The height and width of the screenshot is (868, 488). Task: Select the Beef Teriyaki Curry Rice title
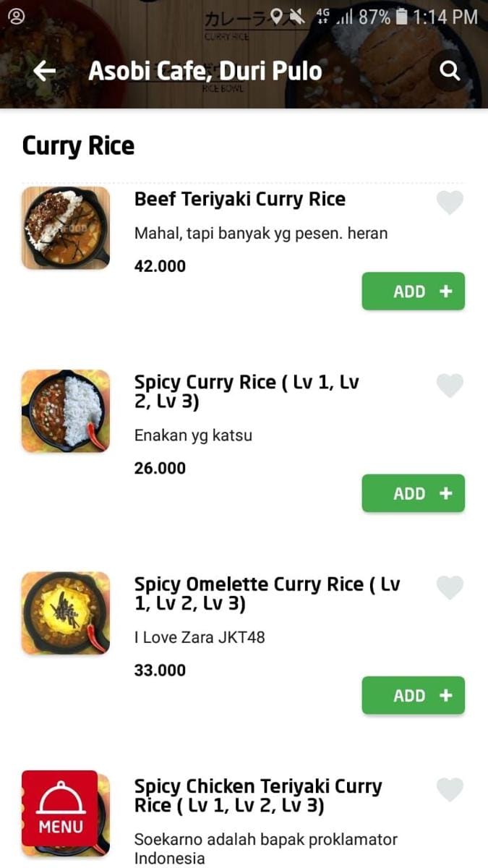(240, 200)
